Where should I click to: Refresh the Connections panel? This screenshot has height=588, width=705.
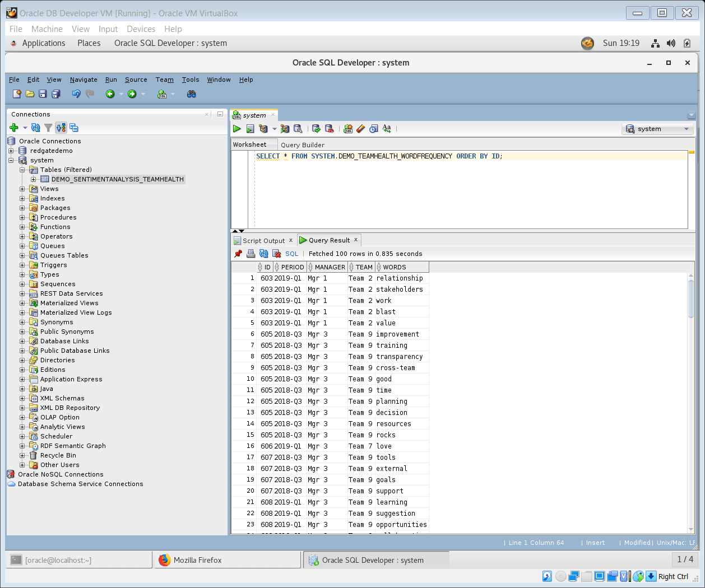pyautogui.click(x=36, y=128)
